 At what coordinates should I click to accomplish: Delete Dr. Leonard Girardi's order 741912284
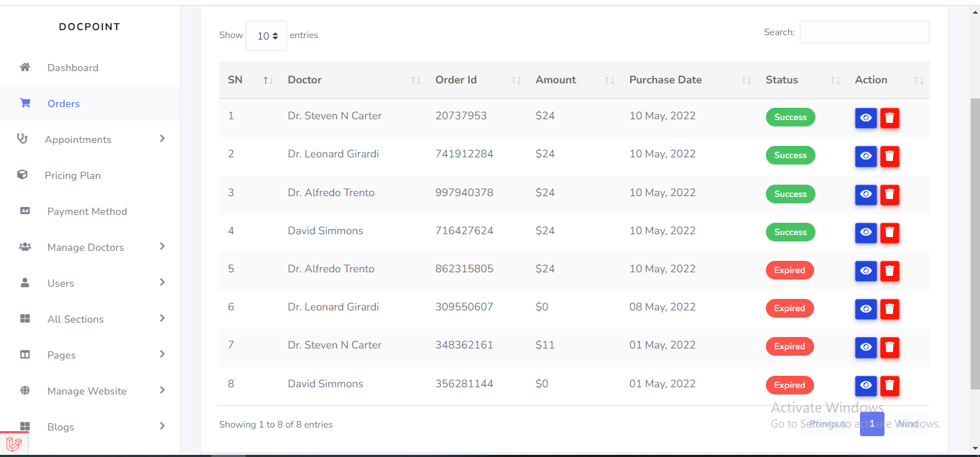pos(889,156)
